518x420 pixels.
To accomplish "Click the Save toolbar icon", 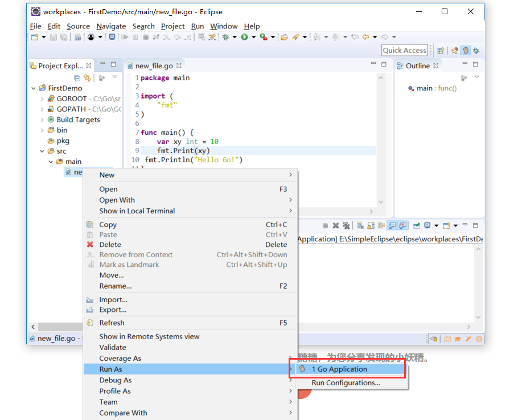I will pyautogui.click(x=53, y=37).
